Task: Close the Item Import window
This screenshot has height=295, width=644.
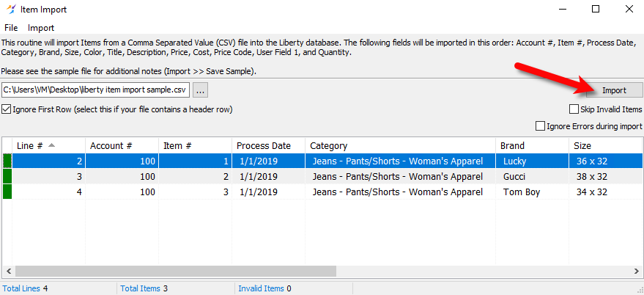Action: [x=629, y=9]
